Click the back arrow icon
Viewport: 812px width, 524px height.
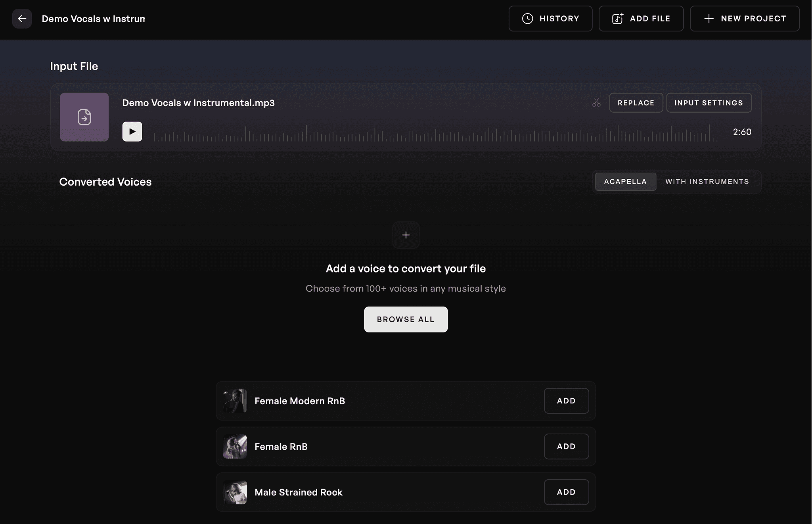click(x=22, y=18)
